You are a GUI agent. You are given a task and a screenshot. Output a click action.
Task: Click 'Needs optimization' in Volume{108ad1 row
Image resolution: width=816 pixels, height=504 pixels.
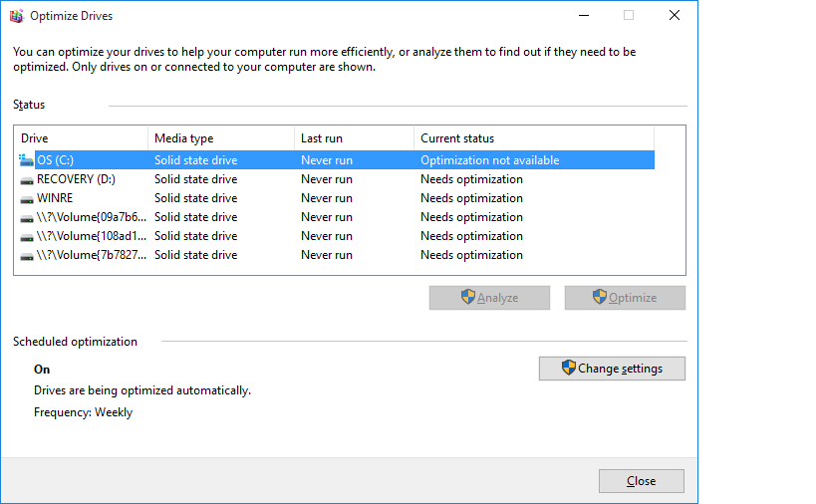click(x=471, y=236)
